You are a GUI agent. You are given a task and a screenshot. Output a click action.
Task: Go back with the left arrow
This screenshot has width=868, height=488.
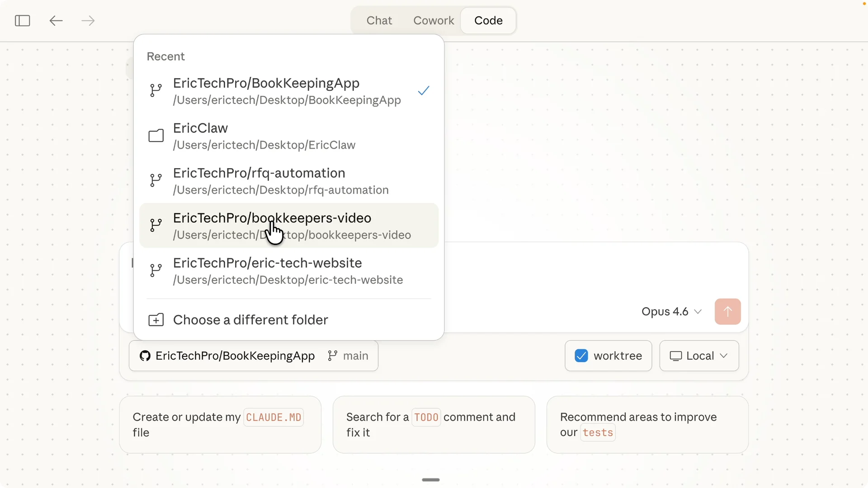pos(56,20)
